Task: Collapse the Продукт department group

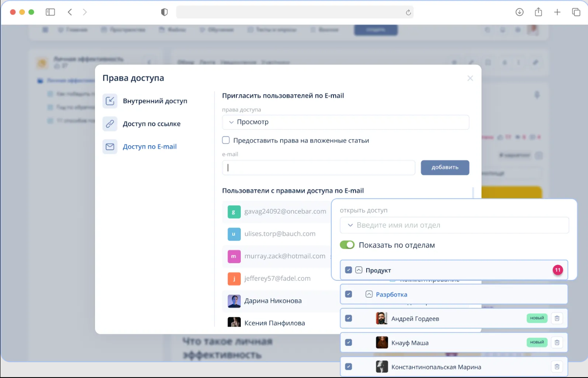Action: pos(359,270)
